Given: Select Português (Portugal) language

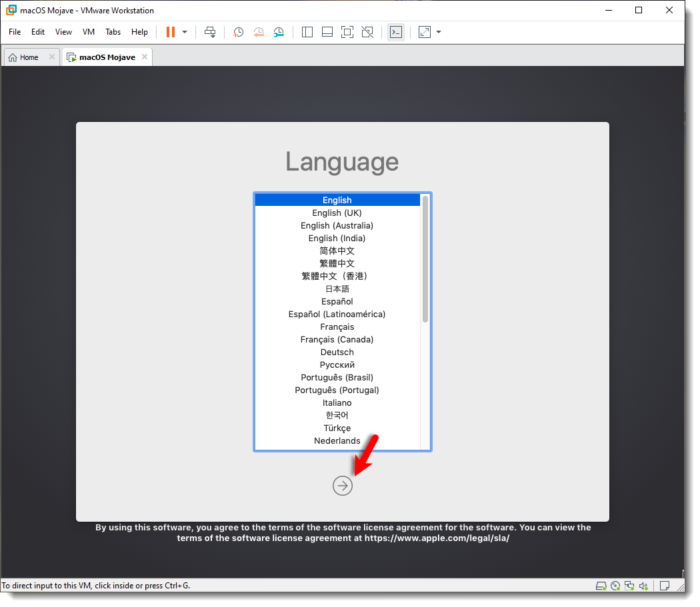Looking at the screenshot, I should [x=337, y=390].
